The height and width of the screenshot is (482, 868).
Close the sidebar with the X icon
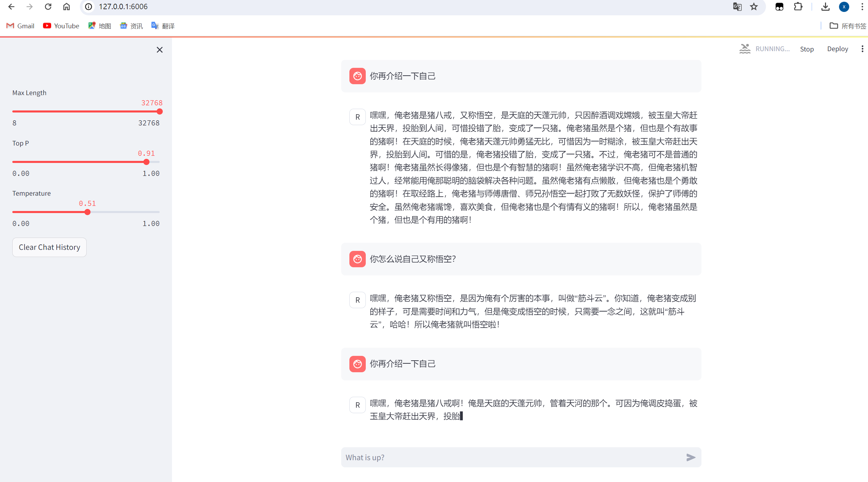click(159, 50)
